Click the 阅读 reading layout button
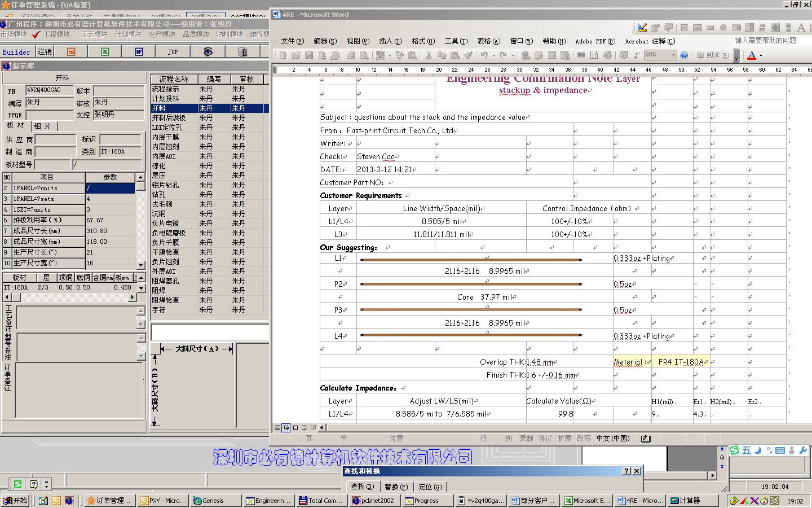 click(713, 55)
